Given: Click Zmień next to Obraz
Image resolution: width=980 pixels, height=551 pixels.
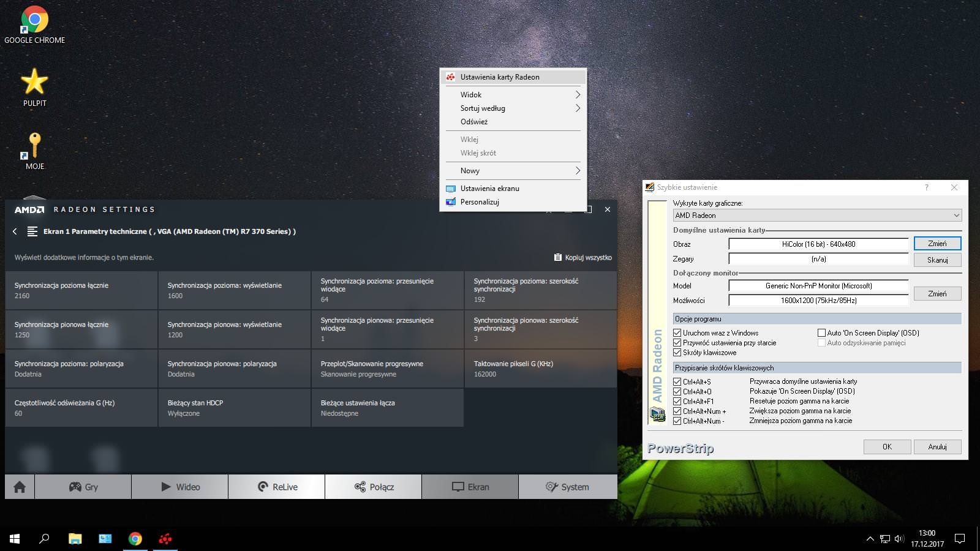Looking at the screenshot, I should click(937, 244).
